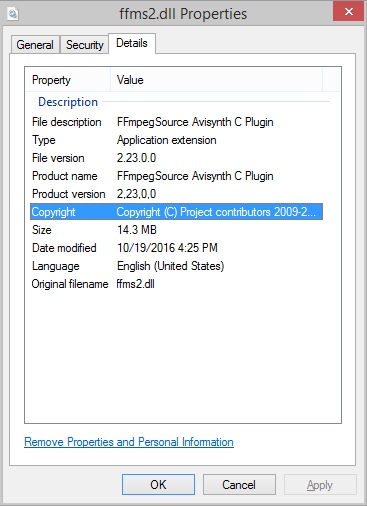Select the Language property label
The width and height of the screenshot is (367, 506).
coord(56,266)
